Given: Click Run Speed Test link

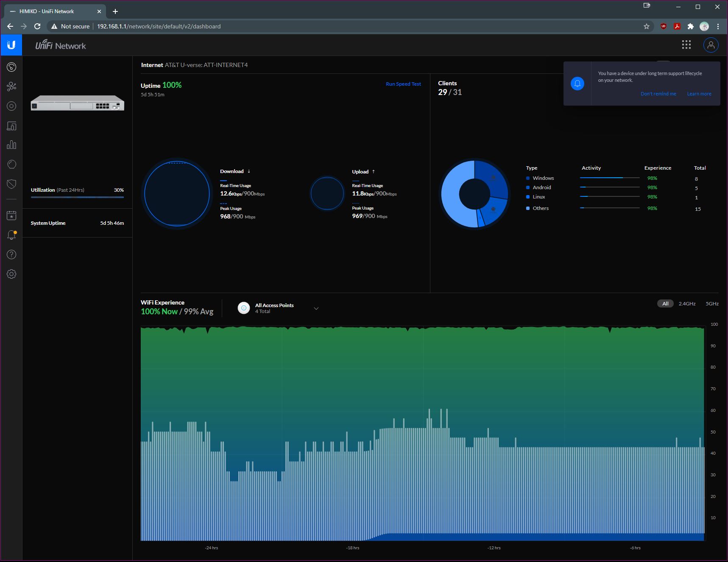Looking at the screenshot, I should [x=403, y=84].
